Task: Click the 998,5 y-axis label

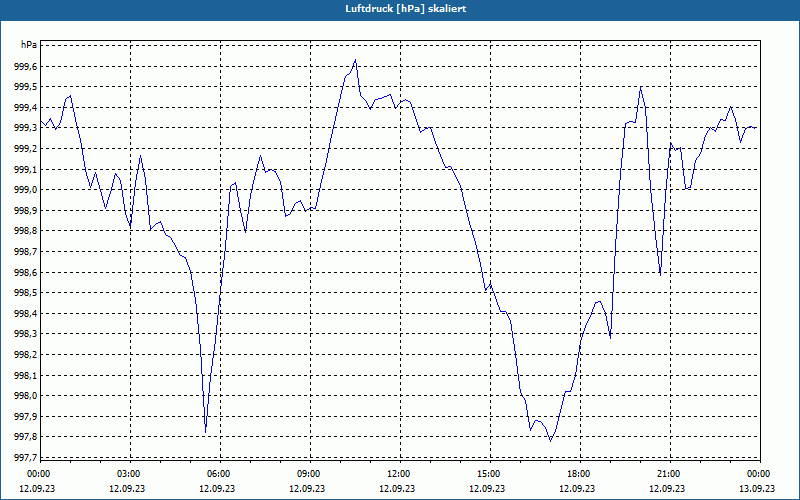Action: (26, 293)
